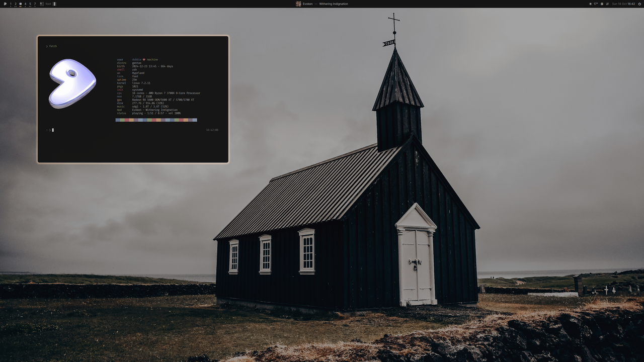Select the active workspace 3 indicator
The height and width of the screenshot is (362, 644).
20,4
